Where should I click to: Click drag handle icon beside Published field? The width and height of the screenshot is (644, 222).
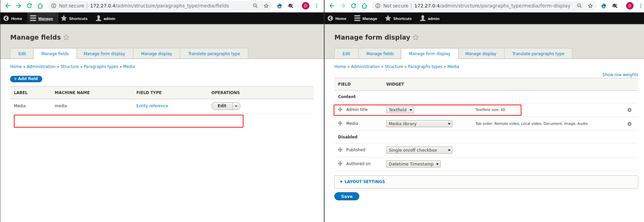coord(340,150)
